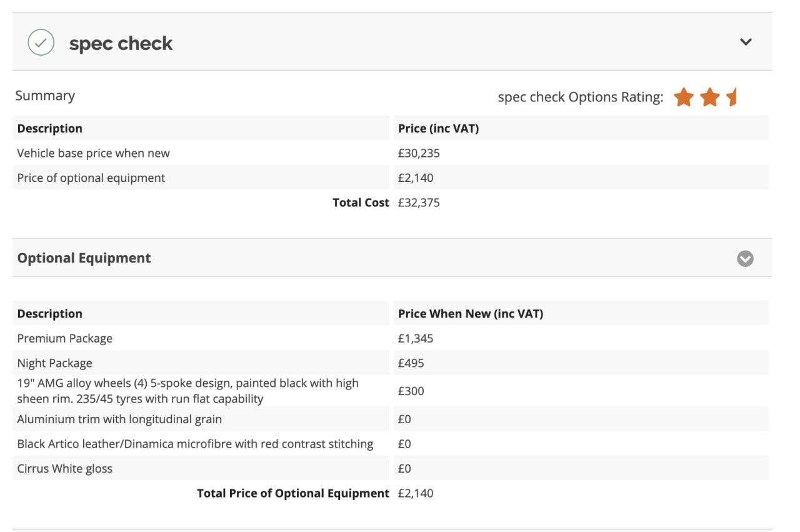Select the Cirrus White gloss row

(x=65, y=468)
